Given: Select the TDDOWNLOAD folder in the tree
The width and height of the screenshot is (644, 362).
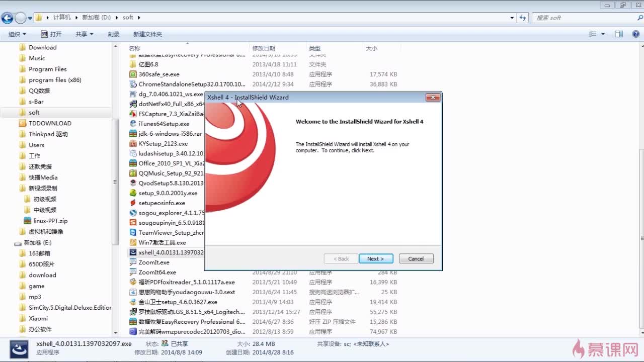Looking at the screenshot, I should coord(50,123).
